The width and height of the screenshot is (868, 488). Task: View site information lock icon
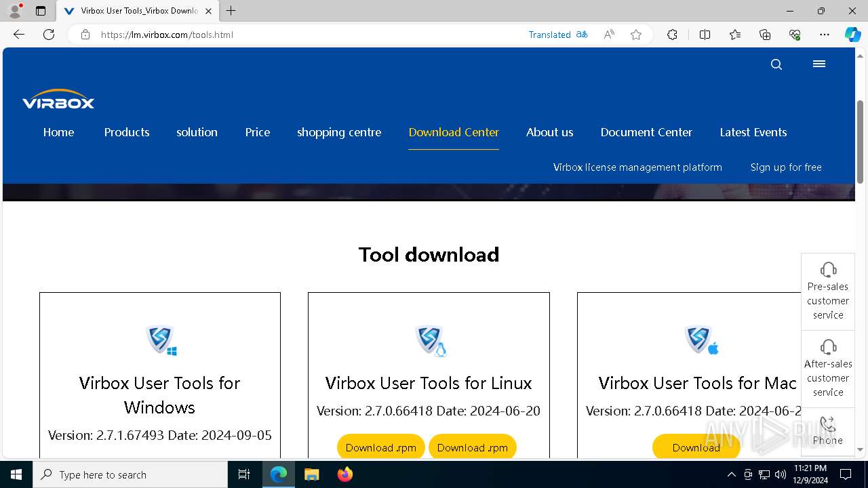pos(85,35)
